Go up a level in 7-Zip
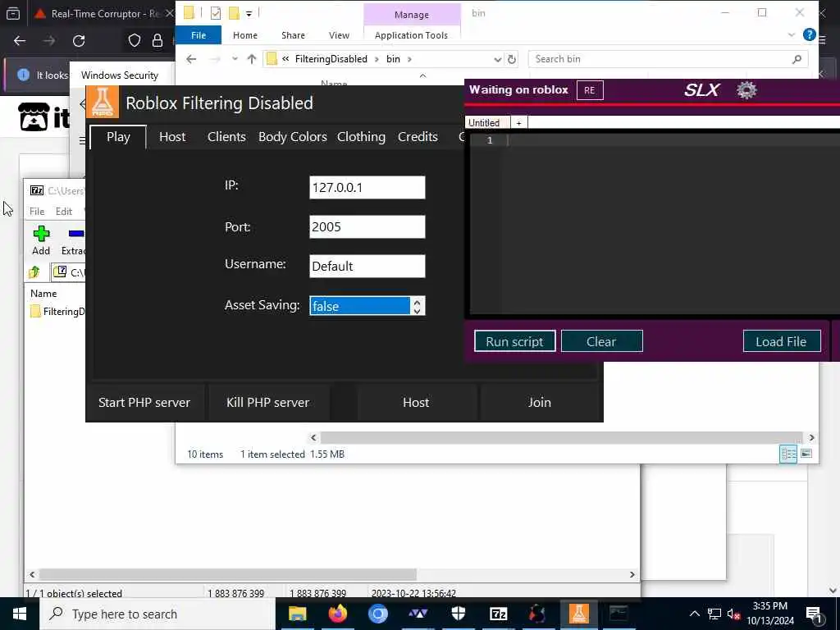Viewport: 840px width, 630px height. tap(34, 272)
